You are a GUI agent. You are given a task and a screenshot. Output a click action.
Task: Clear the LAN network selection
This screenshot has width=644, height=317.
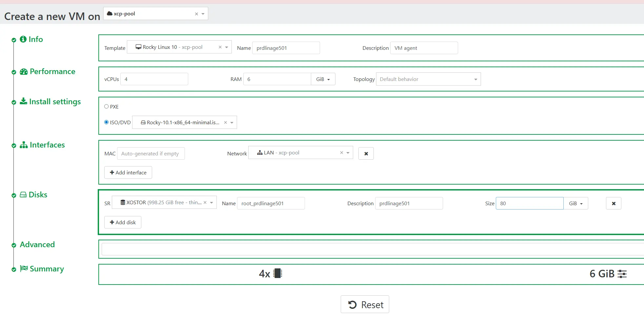[341, 153]
